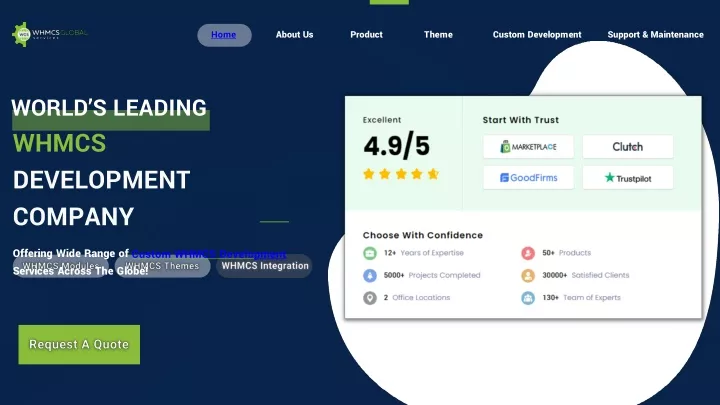The height and width of the screenshot is (405, 720).
Task: Select the WHMCS Modules pill
Action: click(60, 266)
